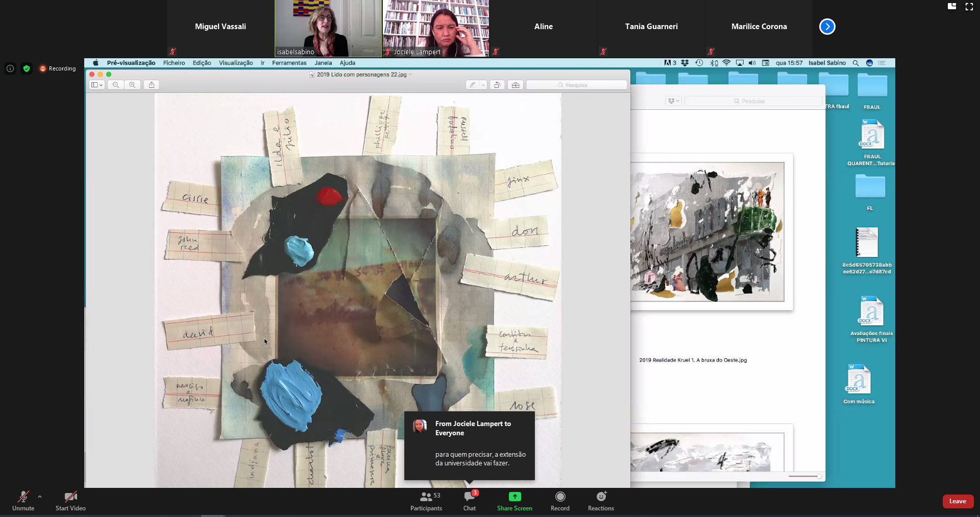The height and width of the screenshot is (517, 980).
Task: Open the Ajuda menu
Action: point(348,63)
